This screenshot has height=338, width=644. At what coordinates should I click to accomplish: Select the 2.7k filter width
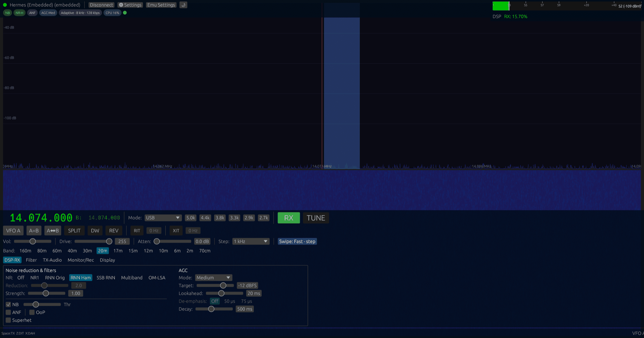(264, 218)
